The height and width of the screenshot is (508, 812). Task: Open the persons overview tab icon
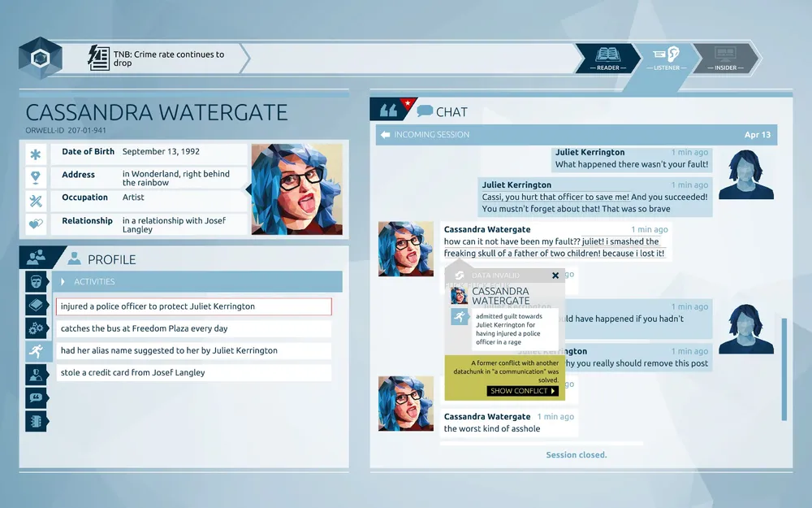(x=37, y=257)
